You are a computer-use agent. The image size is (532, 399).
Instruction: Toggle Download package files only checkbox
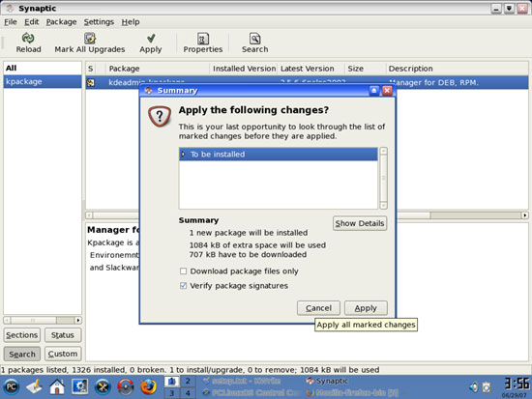coord(183,271)
